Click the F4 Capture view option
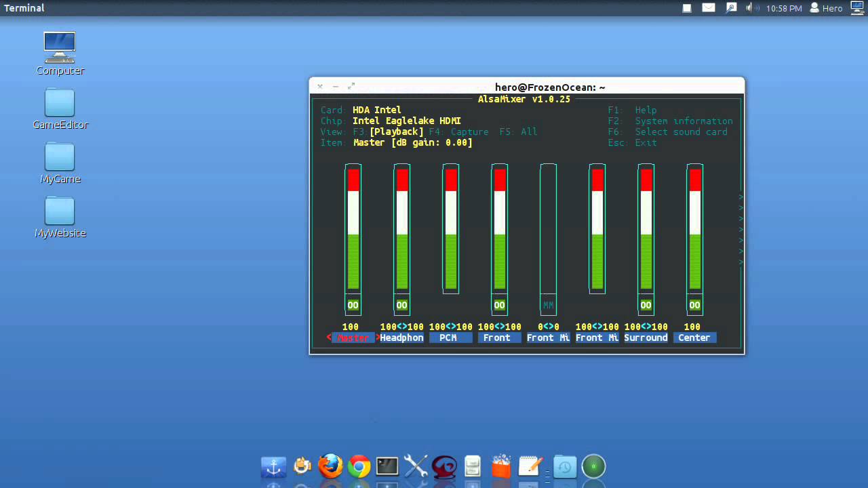This screenshot has height=488, width=868. coord(458,131)
